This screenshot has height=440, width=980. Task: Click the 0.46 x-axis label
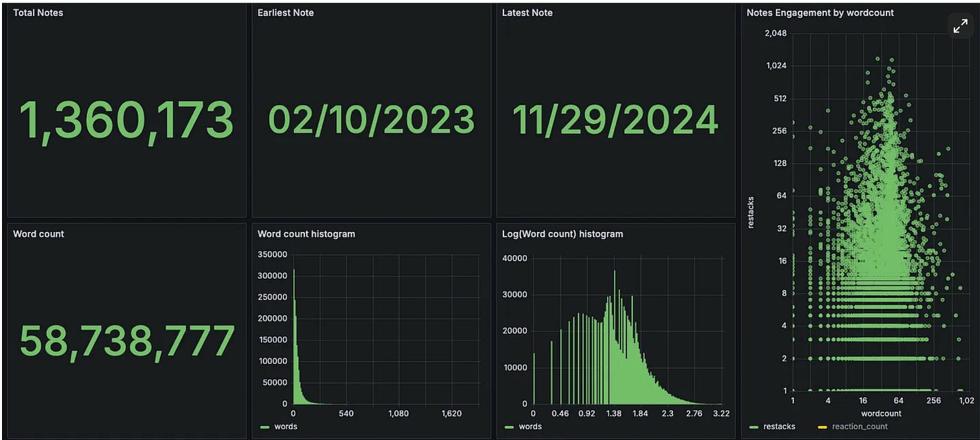coord(561,413)
